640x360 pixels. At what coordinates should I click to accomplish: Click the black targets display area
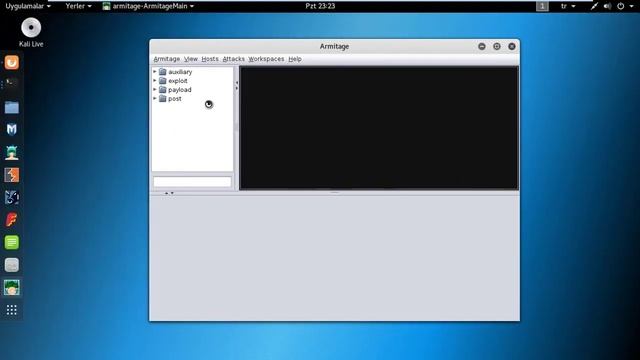click(379, 128)
